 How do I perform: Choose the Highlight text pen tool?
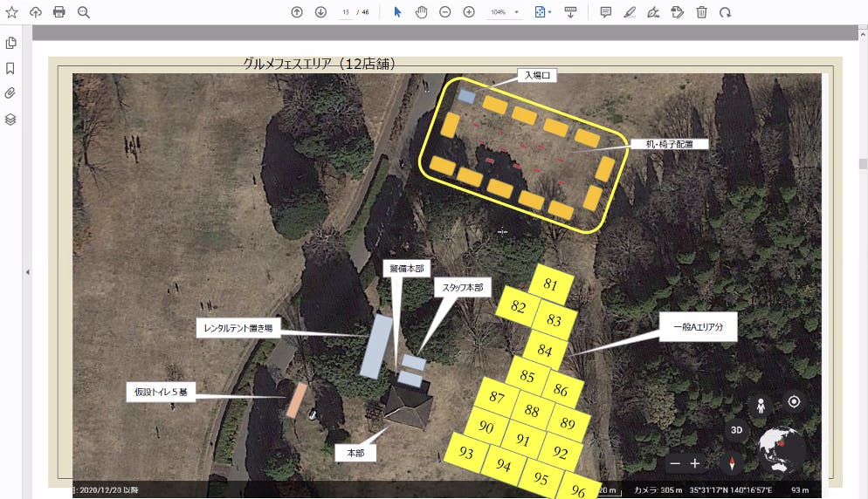click(630, 12)
